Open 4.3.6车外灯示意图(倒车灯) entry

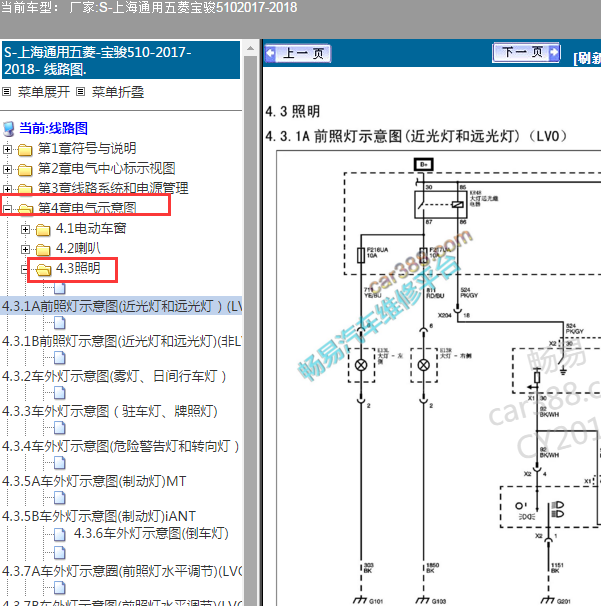(x=151, y=534)
